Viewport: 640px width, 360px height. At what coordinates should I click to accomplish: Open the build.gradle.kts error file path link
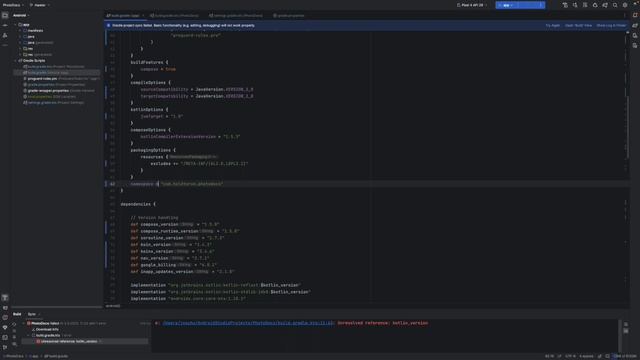pyautogui.click(x=248, y=323)
